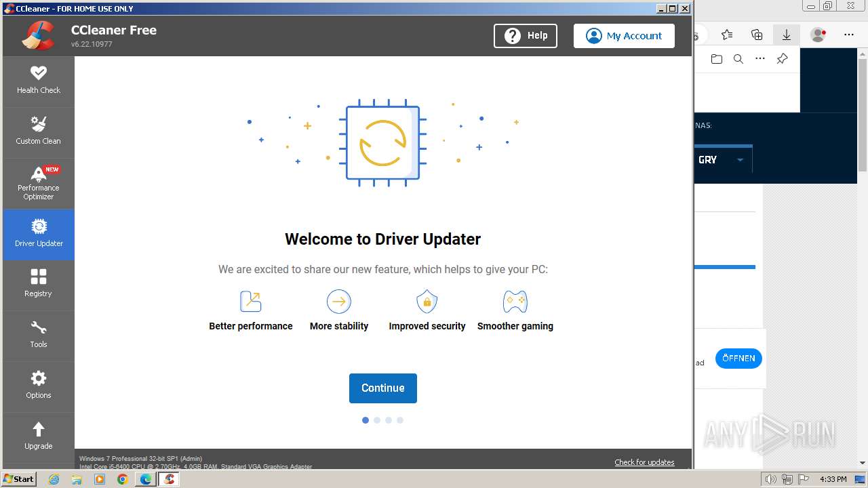This screenshot has width=868, height=488.
Task: Click the CCleaner logo in the header
Action: point(38,36)
